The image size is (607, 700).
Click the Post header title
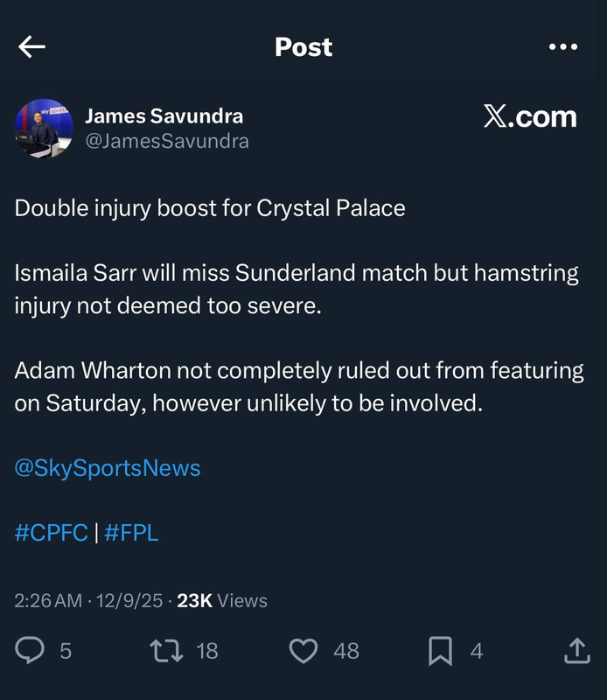[303, 47]
